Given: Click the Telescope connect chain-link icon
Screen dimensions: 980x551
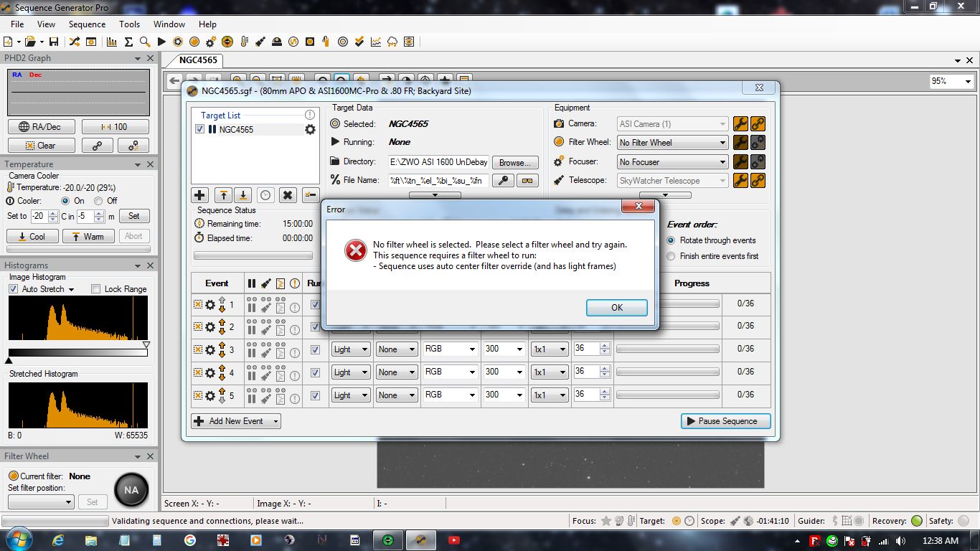Looking at the screenshot, I should 757,181.
